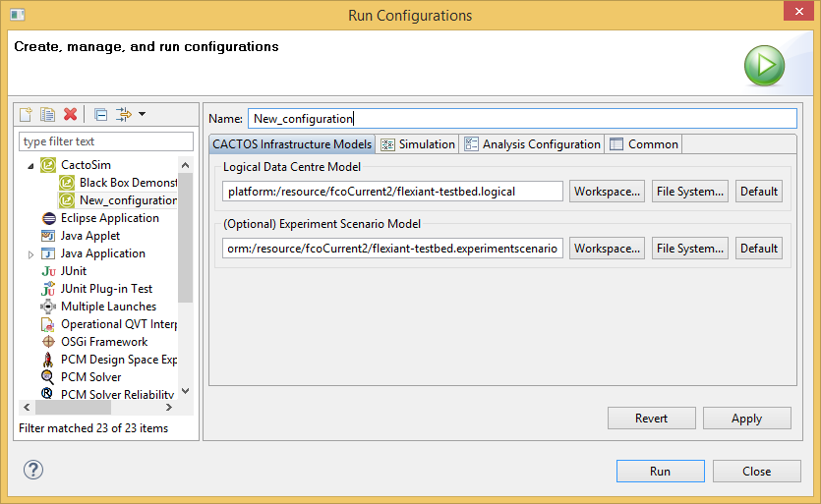Click the Collapse All toolbar icon
Screen dimensions: 821x504
[x=100, y=115]
